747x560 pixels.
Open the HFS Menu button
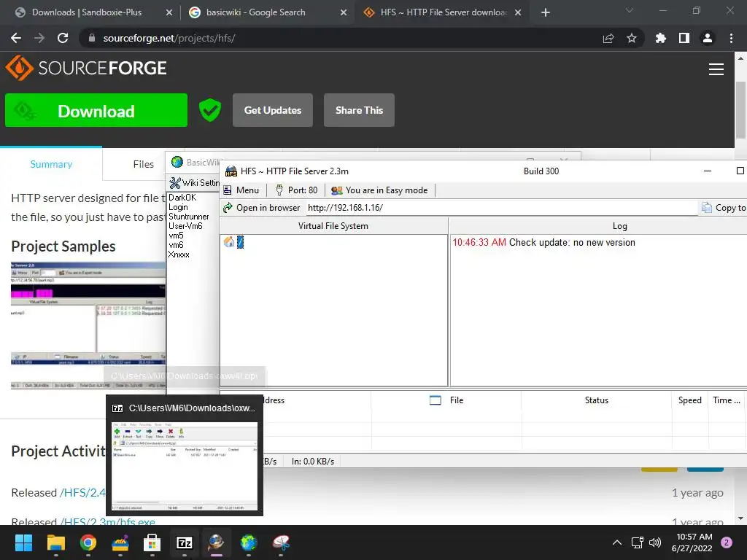(x=241, y=190)
